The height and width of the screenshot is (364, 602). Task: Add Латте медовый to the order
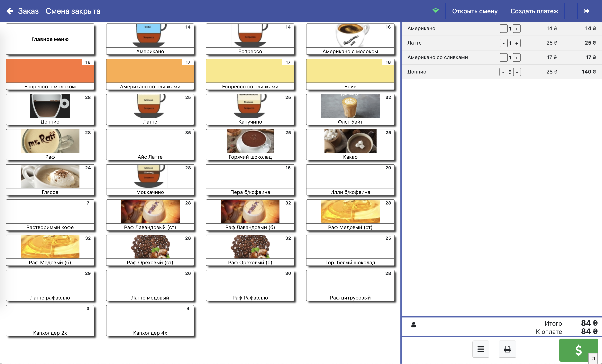(x=150, y=285)
